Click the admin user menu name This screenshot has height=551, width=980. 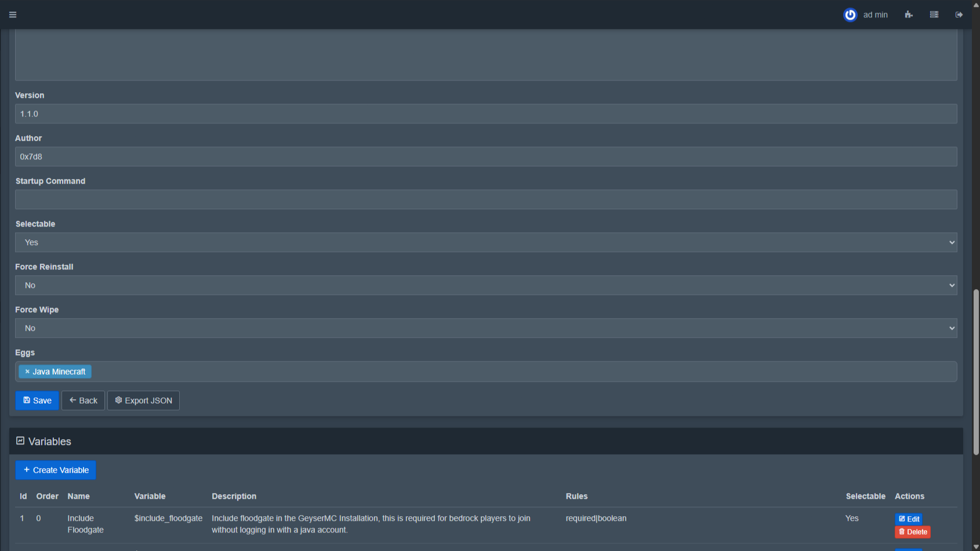coord(875,14)
